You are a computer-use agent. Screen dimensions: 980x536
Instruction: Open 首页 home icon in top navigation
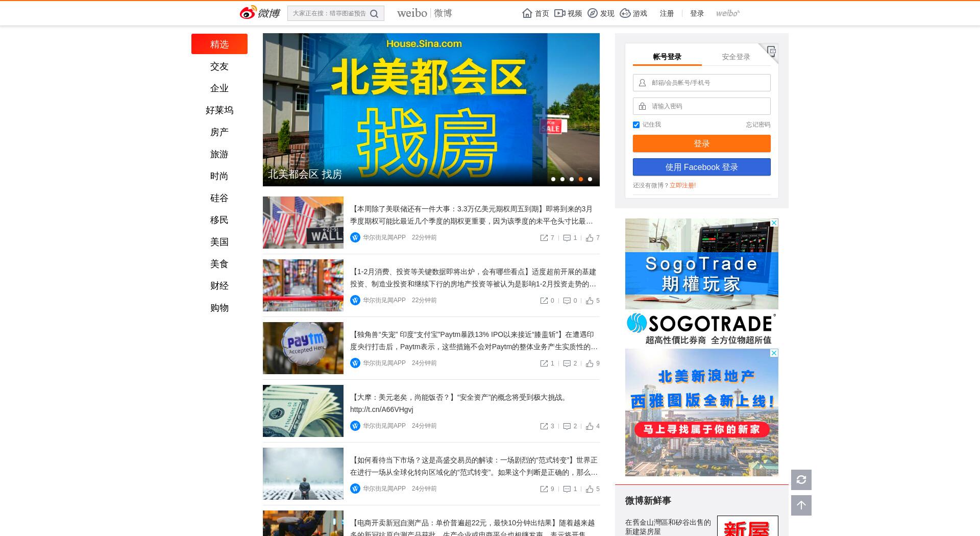527,13
